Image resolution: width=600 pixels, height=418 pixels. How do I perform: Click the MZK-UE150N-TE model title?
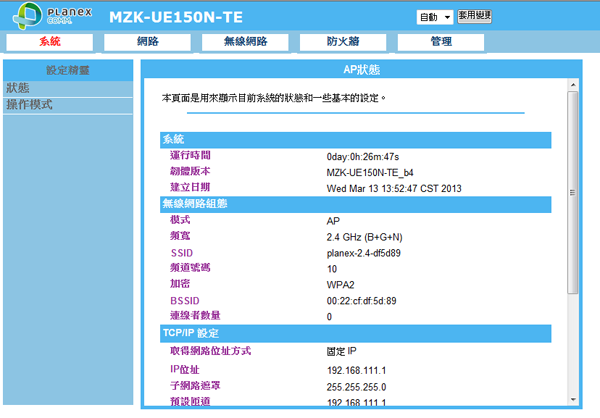176,17
